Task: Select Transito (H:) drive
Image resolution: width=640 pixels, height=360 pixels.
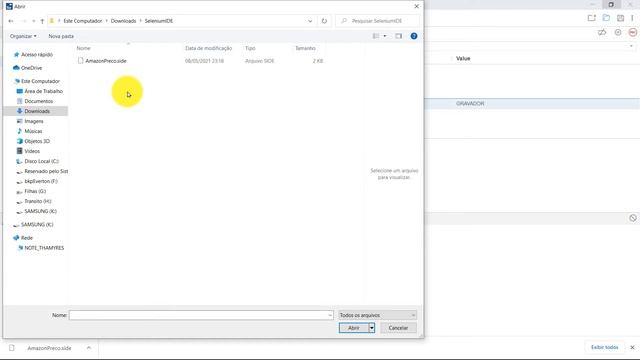Action: [x=38, y=201]
